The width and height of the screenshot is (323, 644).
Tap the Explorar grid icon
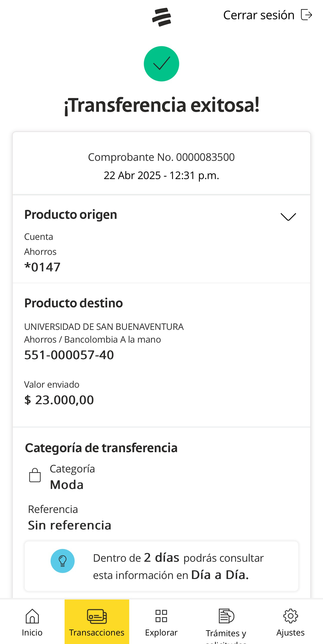(x=161, y=616)
